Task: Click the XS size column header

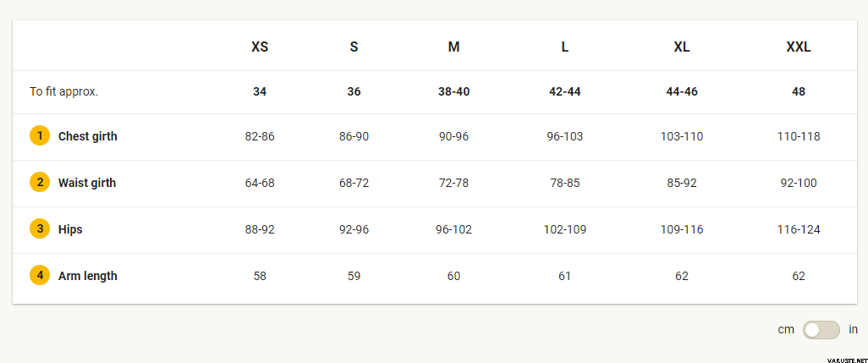Action: tap(260, 47)
